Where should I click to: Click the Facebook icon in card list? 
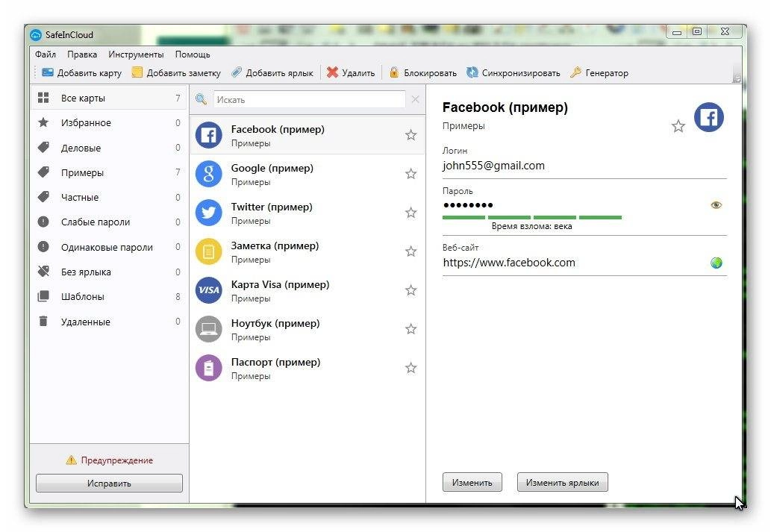click(208, 135)
